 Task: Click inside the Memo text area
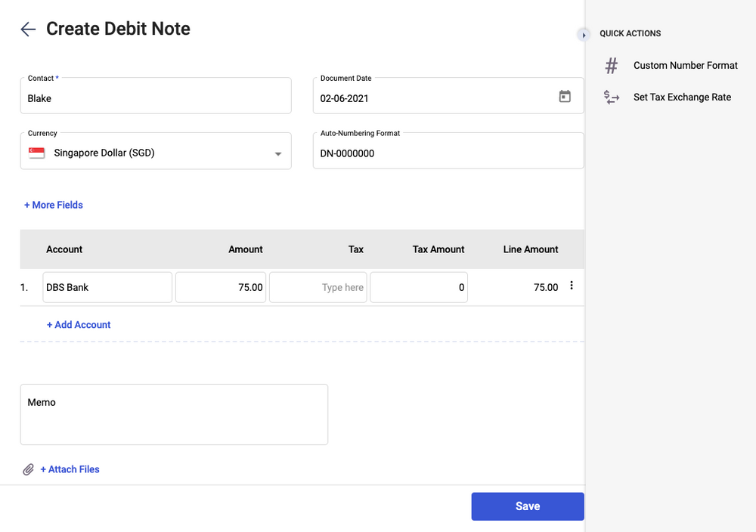[x=174, y=414]
